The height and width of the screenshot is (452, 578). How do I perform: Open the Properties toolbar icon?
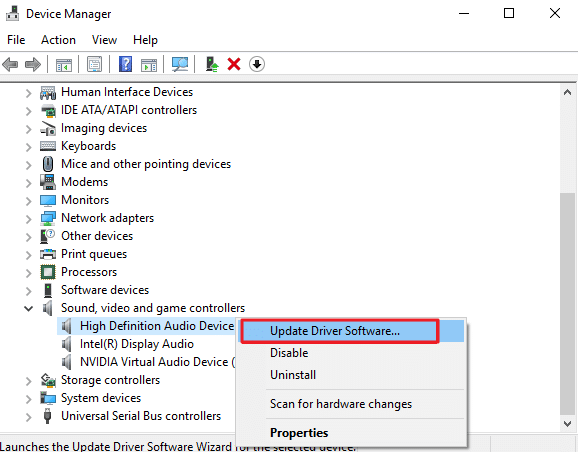click(x=94, y=65)
